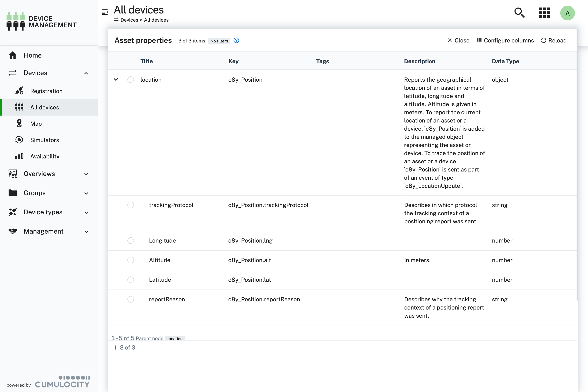The image size is (588, 392).
Task: Select the radio button for trackingProtocol
Action: coord(131,205)
